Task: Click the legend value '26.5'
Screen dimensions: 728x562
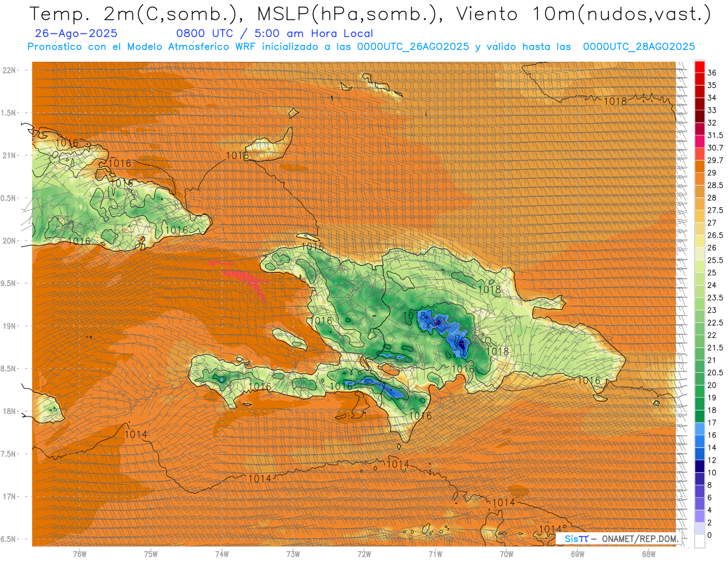Action: click(x=715, y=235)
